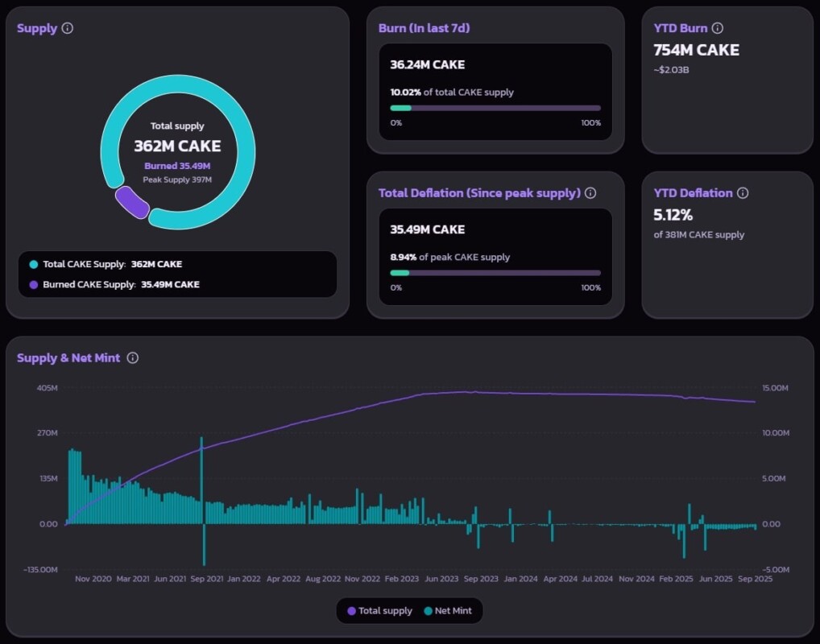The image size is (820, 644).
Task: Toggle the Total supply legend item
Action: (x=379, y=611)
